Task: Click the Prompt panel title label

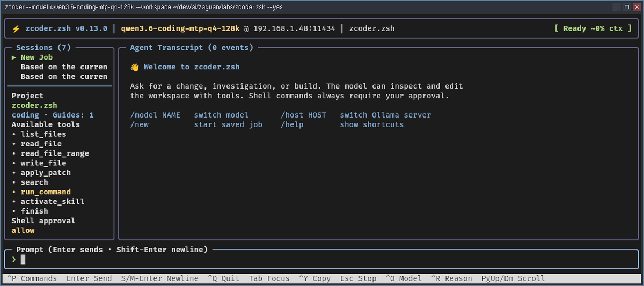Action: pyautogui.click(x=112, y=250)
